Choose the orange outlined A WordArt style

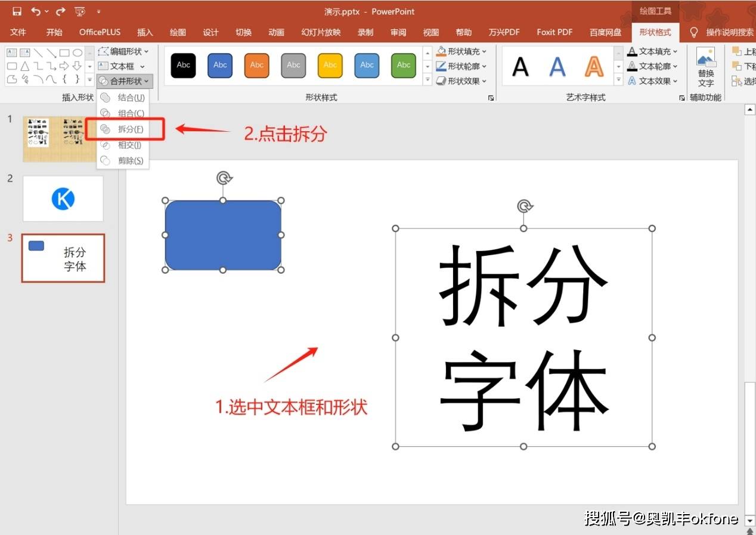(x=594, y=66)
